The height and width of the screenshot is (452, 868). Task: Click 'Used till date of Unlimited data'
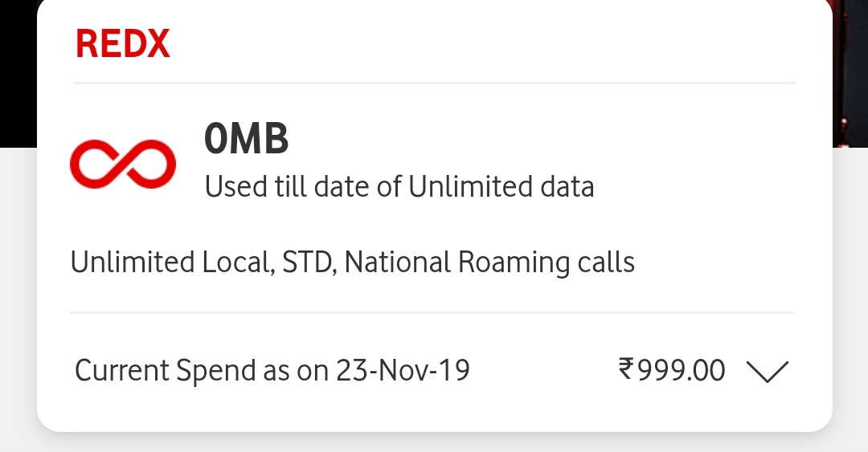pyautogui.click(x=399, y=187)
